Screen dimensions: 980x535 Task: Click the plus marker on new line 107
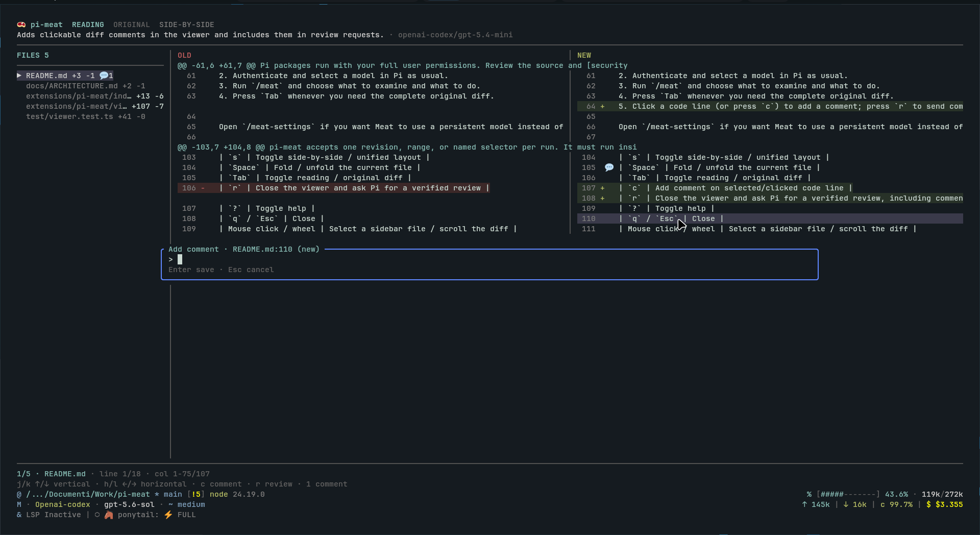pyautogui.click(x=602, y=188)
